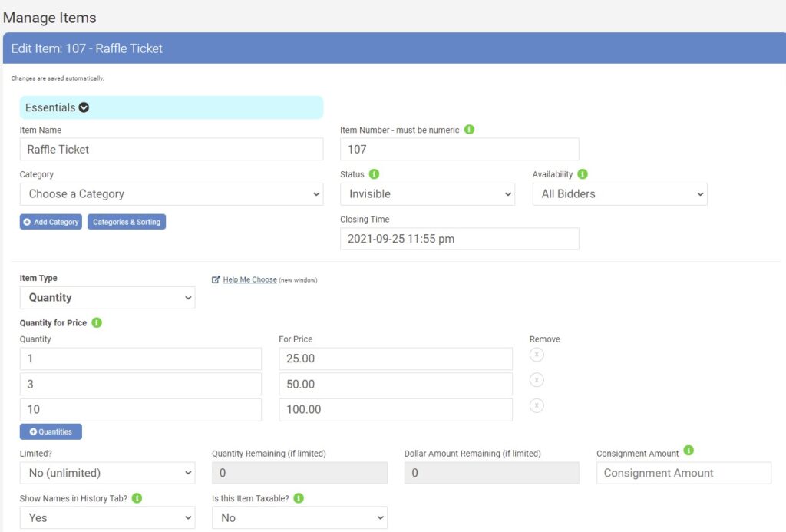The width and height of the screenshot is (786, 532).
Task: Open the Help Me Choose link
Action: 249,280
